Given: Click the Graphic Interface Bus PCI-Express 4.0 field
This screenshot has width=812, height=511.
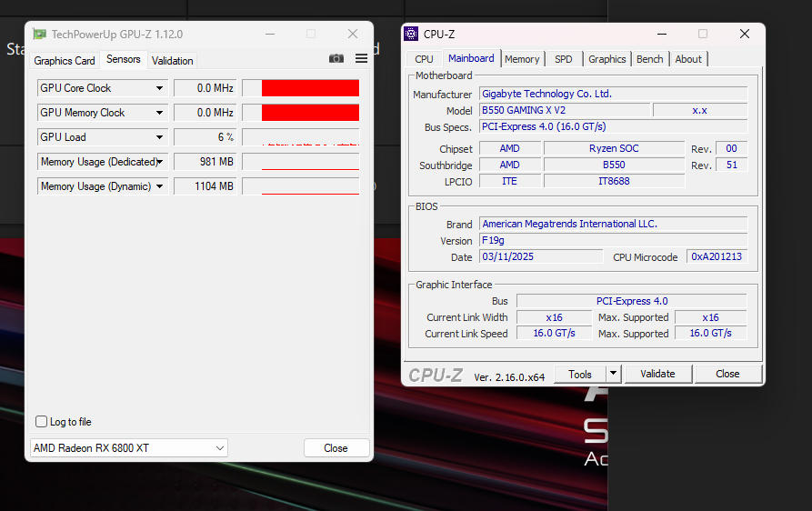Looking at the screenshot, I should 632,301.
